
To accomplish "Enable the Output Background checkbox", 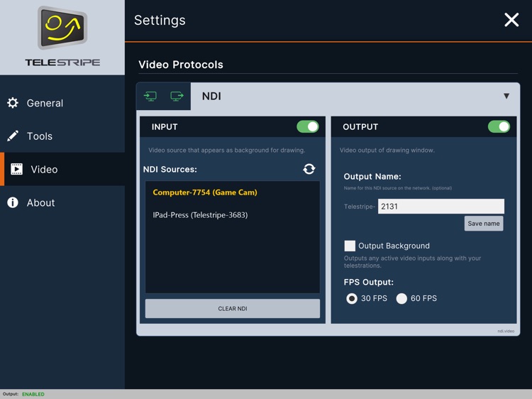I will click(x=350, y=246).
